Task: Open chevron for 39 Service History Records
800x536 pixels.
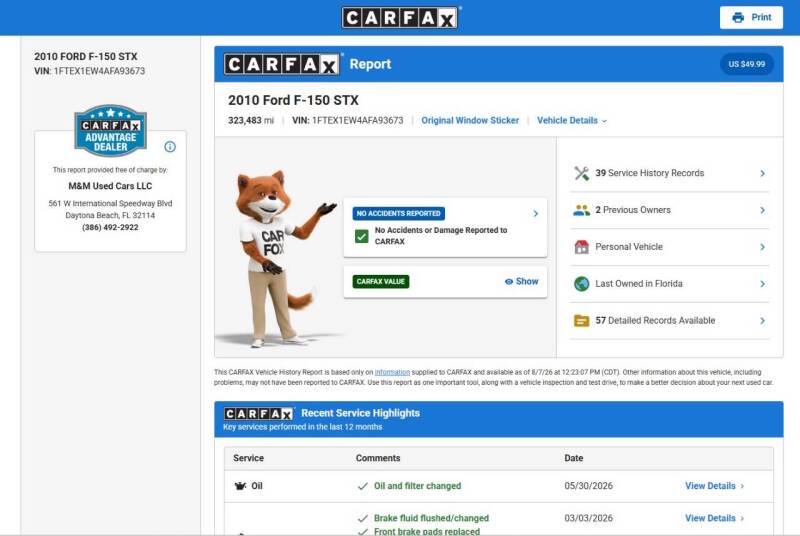Action: 762,173
